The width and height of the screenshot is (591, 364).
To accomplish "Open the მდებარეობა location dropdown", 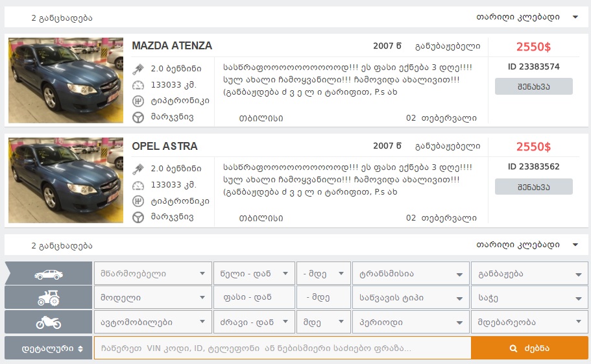I will [529, 322].
